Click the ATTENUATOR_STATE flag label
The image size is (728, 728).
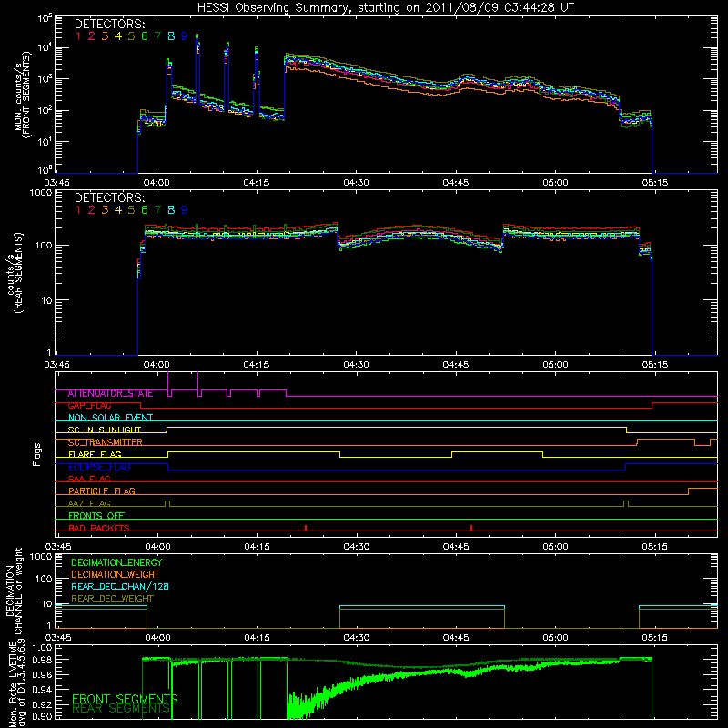pos(110,393)
